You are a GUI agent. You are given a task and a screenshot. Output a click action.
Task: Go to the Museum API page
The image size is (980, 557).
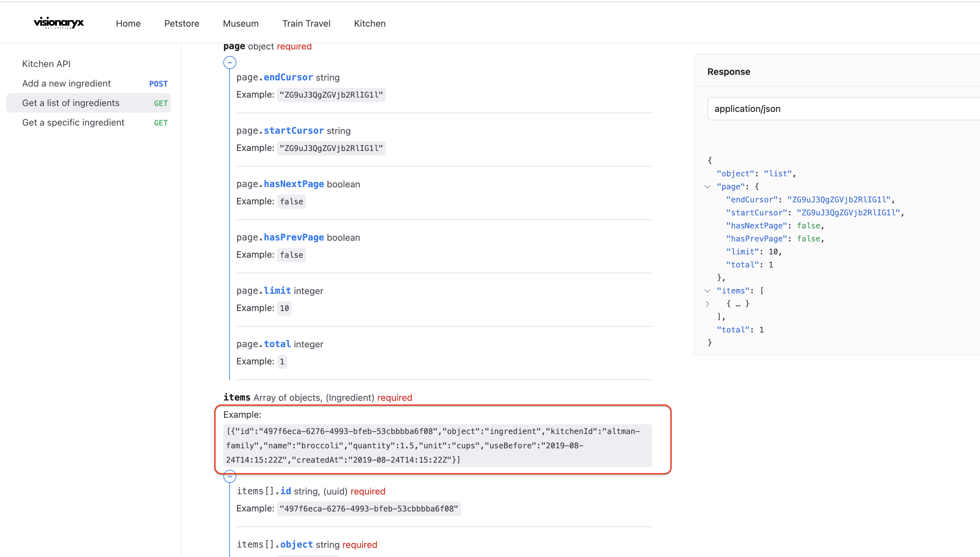point(240,23)
